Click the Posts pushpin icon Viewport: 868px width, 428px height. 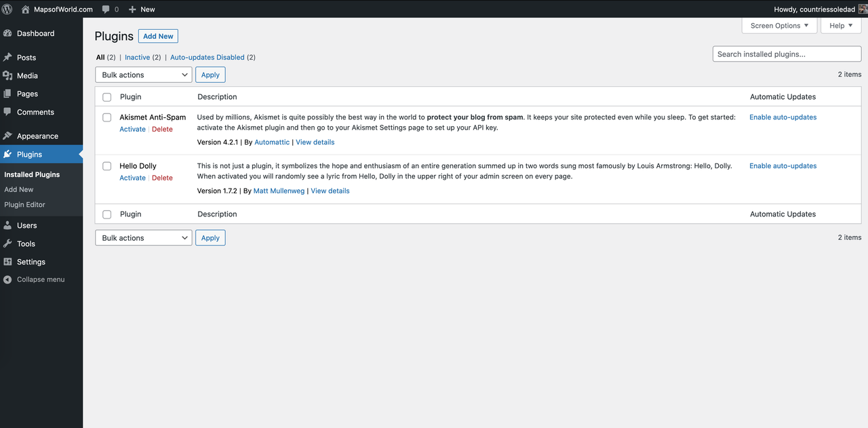pos(7,58)
